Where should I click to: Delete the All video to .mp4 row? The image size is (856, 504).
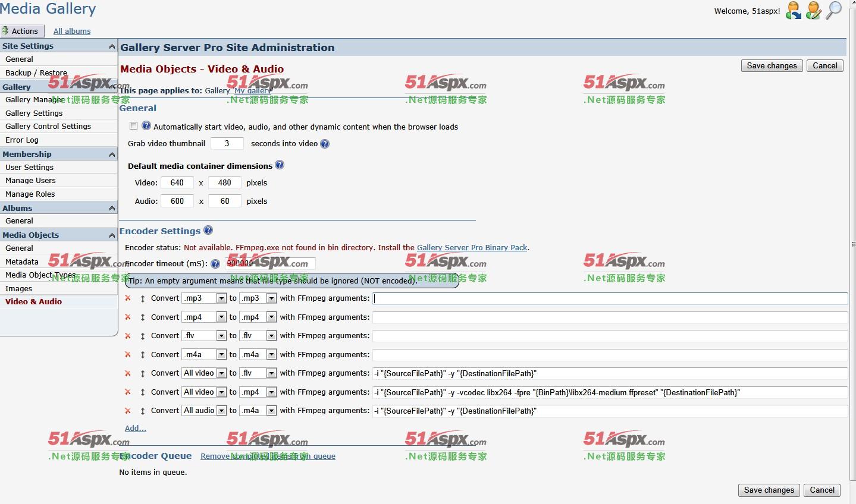(128, 392)
